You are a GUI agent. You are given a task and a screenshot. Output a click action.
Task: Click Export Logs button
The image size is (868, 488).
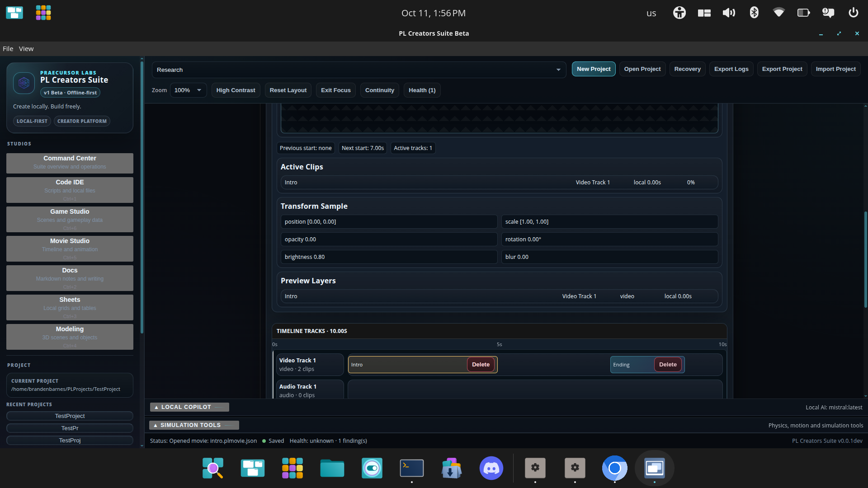pyautogui.click(x=731, y=69)
